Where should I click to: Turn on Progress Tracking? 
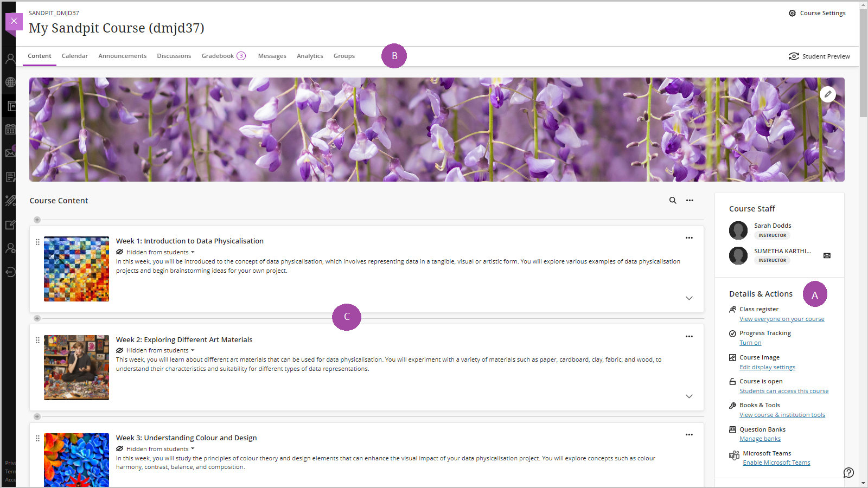(x=750, y=342)
